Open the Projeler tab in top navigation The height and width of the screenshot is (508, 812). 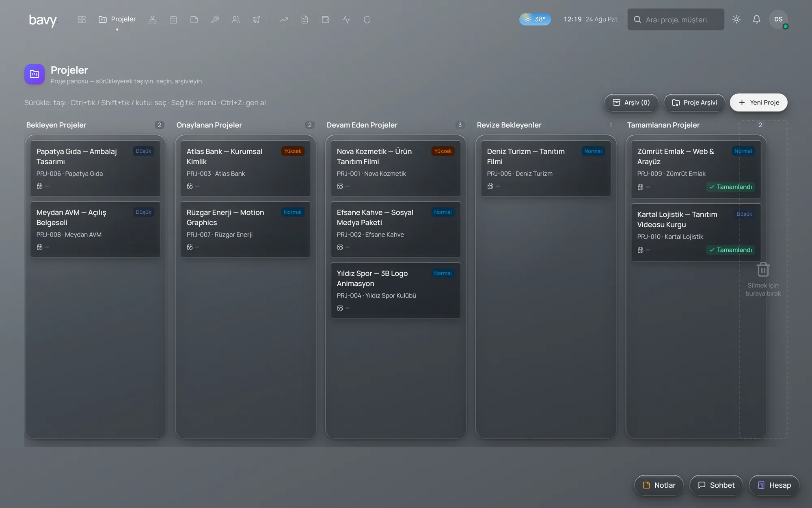tap(117, 20)
